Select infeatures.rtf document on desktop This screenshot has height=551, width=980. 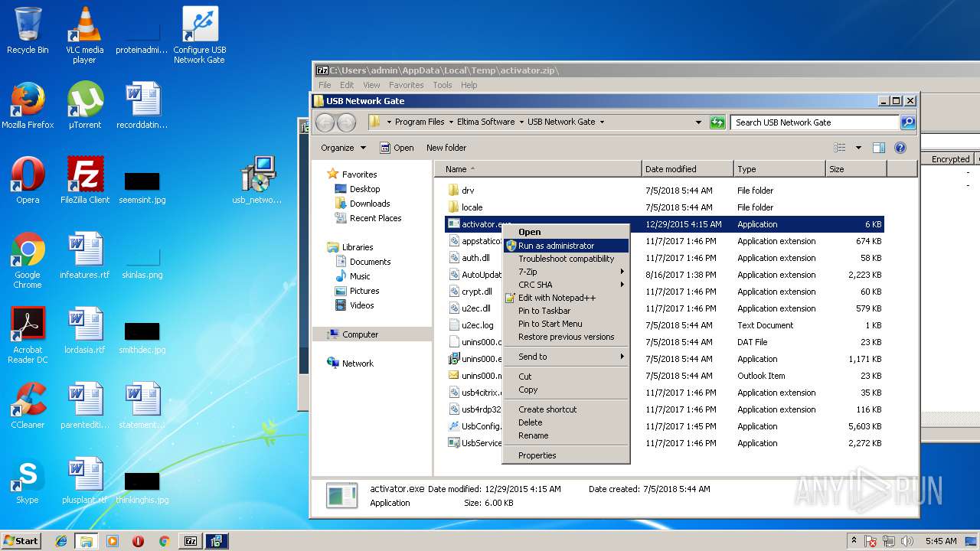(x=84, y=256)
